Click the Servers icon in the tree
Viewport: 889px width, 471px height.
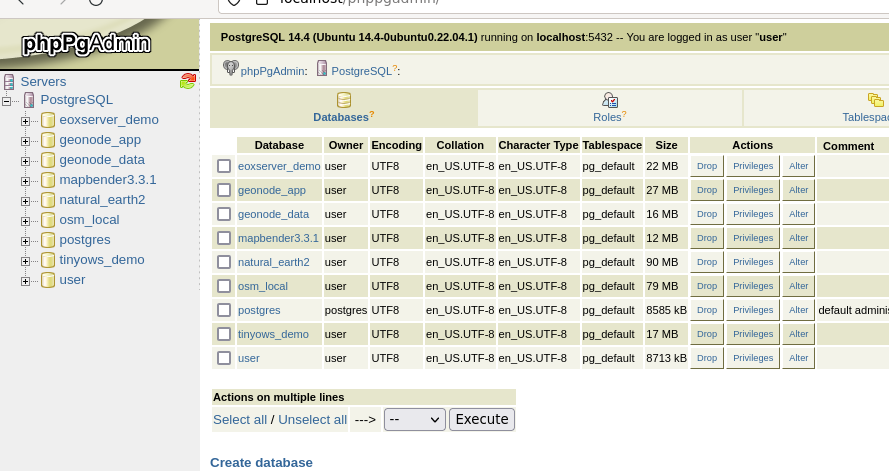pos(9,82)
